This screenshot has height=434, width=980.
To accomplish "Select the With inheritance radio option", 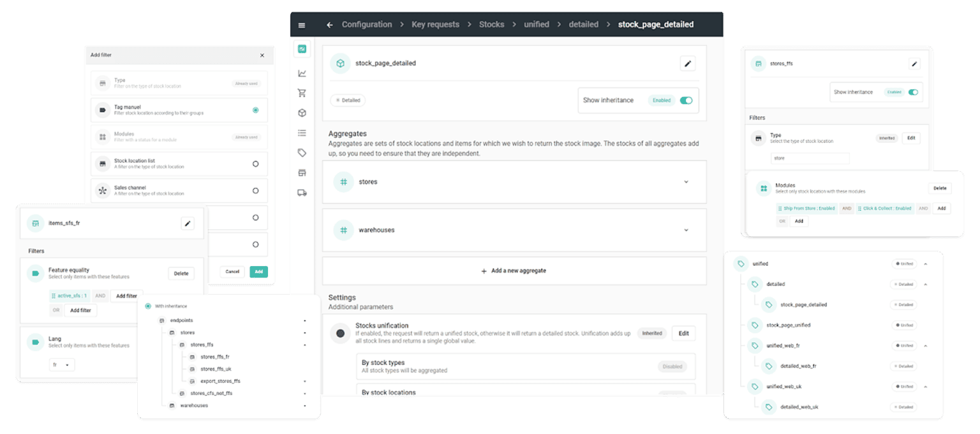I will [148, 306].
